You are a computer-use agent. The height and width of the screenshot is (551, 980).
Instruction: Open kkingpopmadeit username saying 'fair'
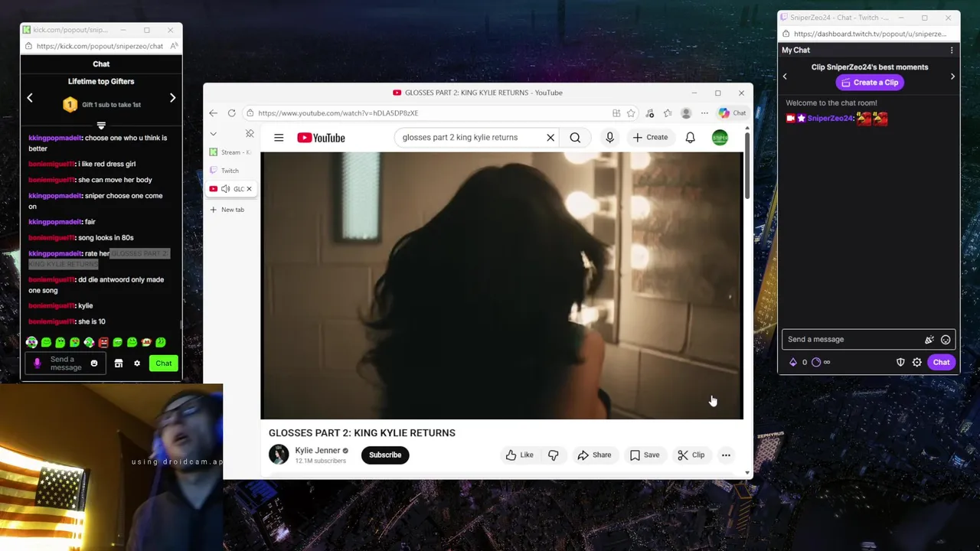pyautogui.click(x=54, y=222)
